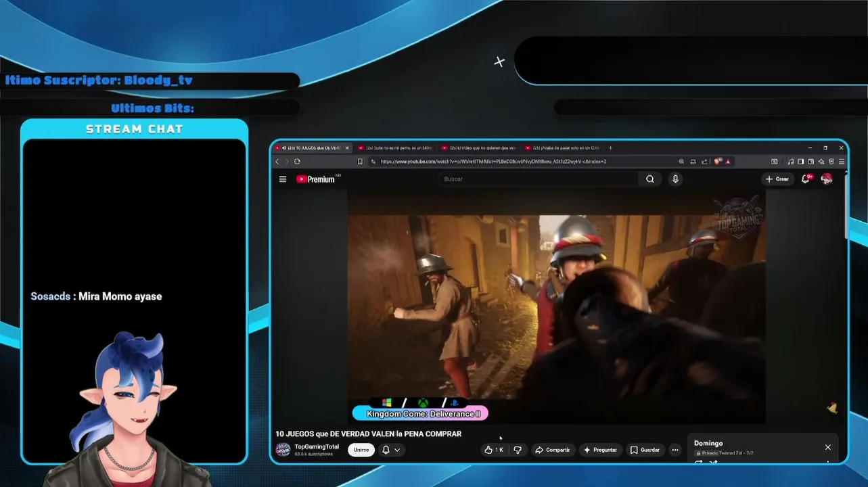This screenshot has width=868, height=487.
Task: Start voice search with the microphone
Action: coord(675,179)
